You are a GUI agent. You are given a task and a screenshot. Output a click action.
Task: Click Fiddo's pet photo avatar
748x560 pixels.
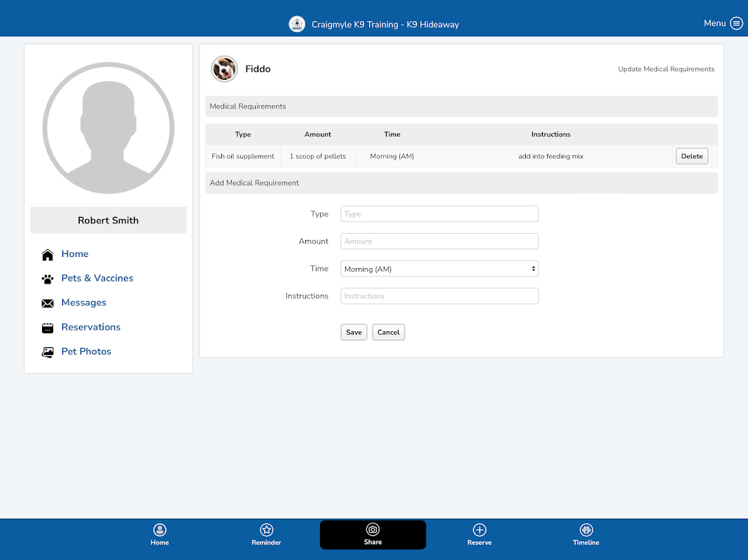point(224,69)
